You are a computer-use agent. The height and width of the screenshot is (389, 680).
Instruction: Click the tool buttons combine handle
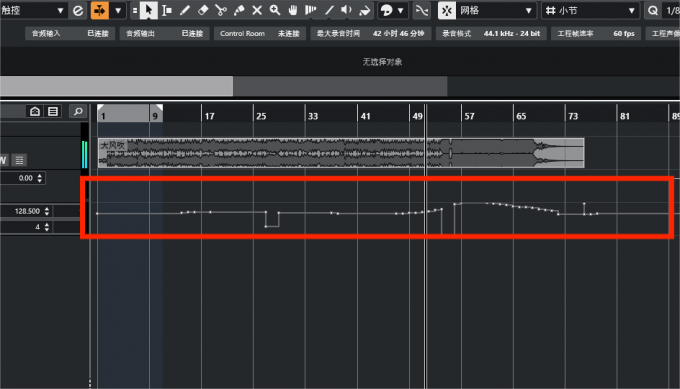pos(135,10)
